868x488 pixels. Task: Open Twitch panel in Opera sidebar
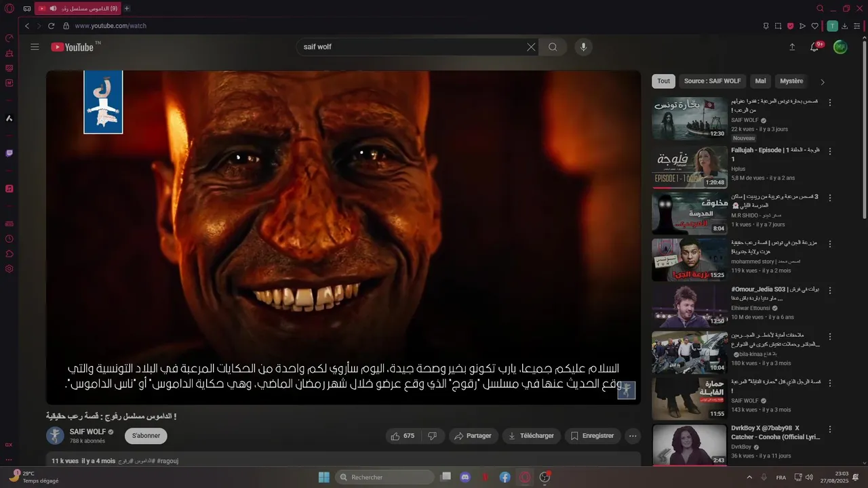click(x=9, y=153)
